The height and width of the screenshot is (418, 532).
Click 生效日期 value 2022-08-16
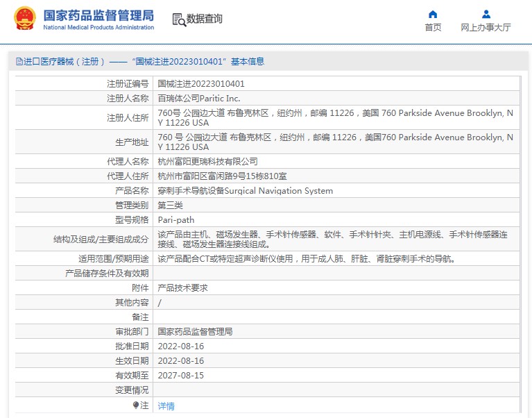[181, 360]
